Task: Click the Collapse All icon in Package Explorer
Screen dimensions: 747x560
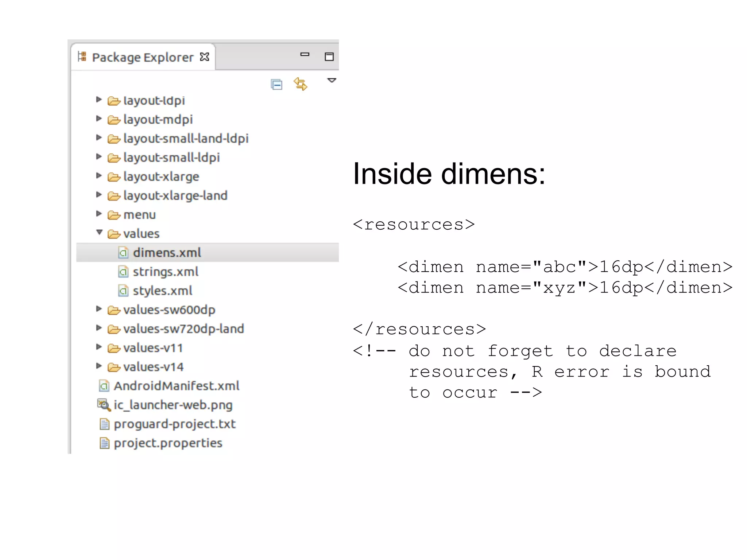Action: click(x=276, y=85)
